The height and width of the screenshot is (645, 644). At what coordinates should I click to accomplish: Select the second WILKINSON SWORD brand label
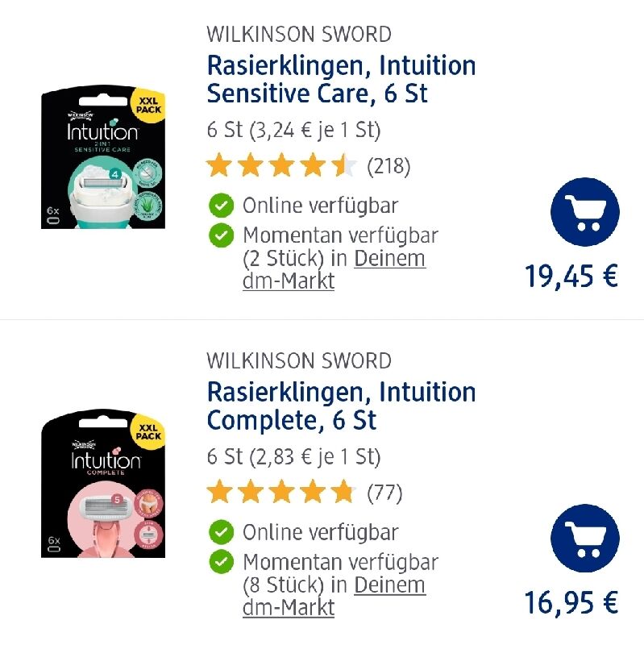coord(299,360)
